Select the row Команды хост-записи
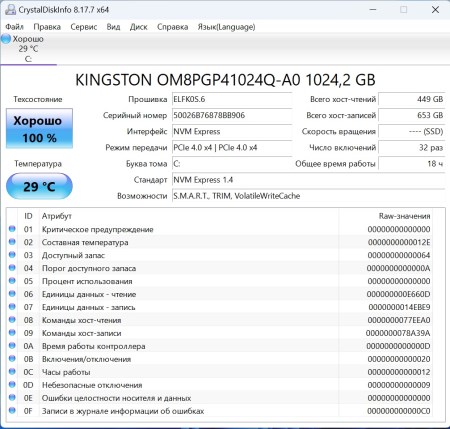The image size is (450, 429). (220, 333)
